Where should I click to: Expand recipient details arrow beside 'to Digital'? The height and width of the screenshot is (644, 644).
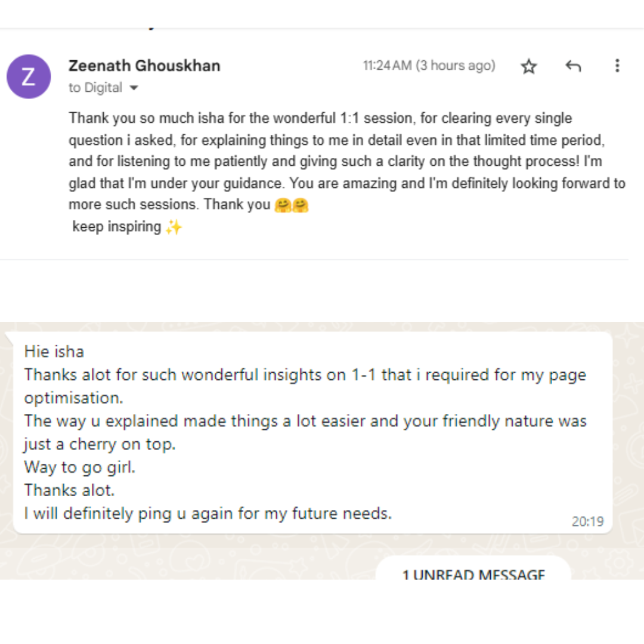tap(134, 88)
